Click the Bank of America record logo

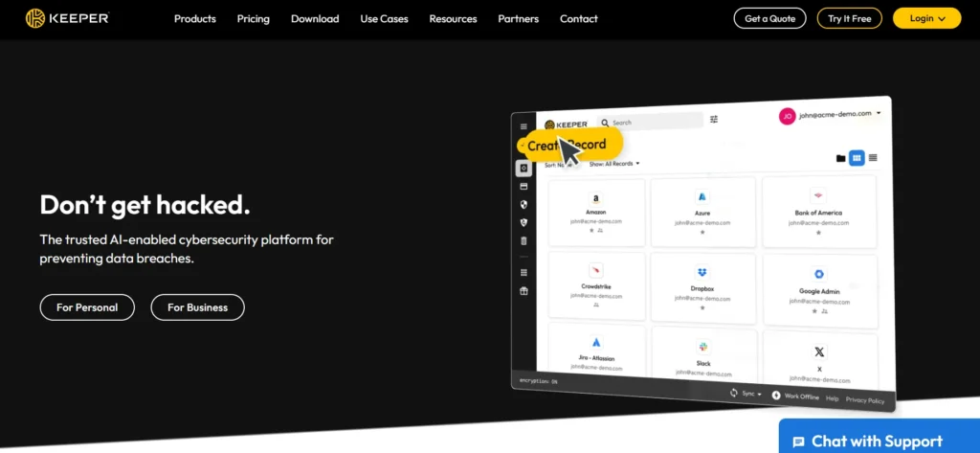(x=818, y=195)
